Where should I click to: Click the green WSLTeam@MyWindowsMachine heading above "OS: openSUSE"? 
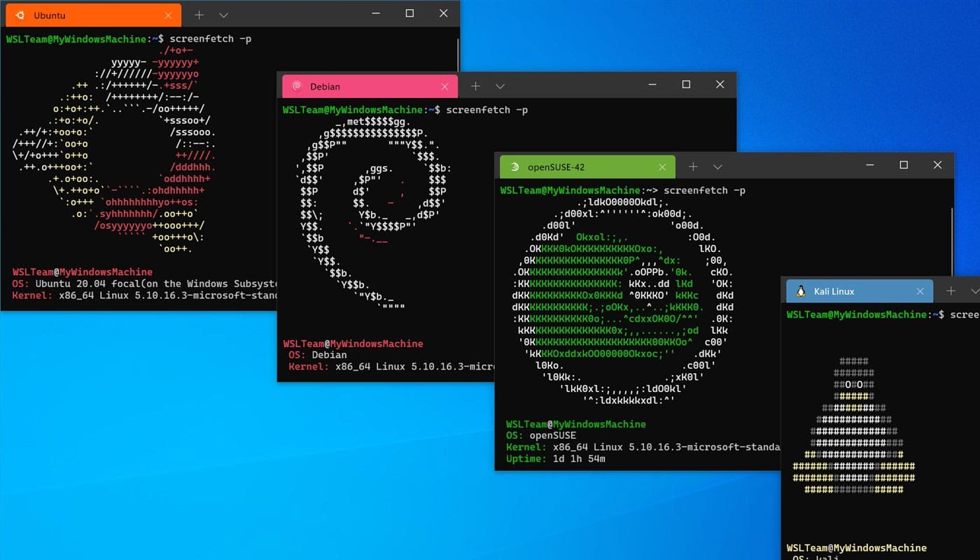pos(576,424)
